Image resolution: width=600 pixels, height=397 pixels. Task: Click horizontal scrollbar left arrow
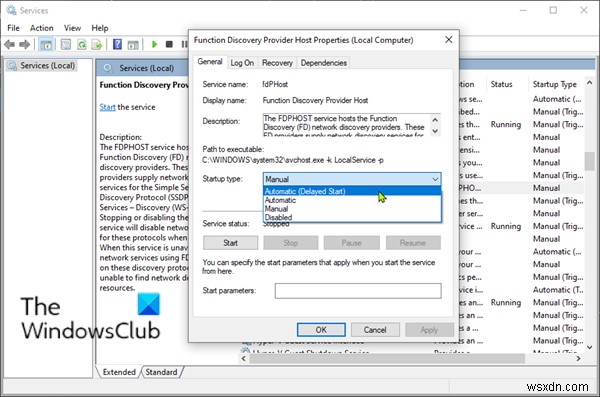(x=244, y=358)
